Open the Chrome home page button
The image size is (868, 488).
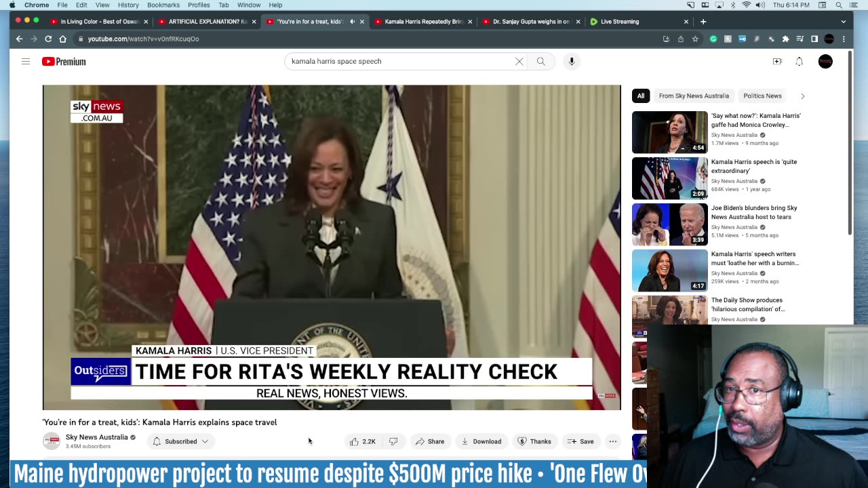[x=63, y=39]
